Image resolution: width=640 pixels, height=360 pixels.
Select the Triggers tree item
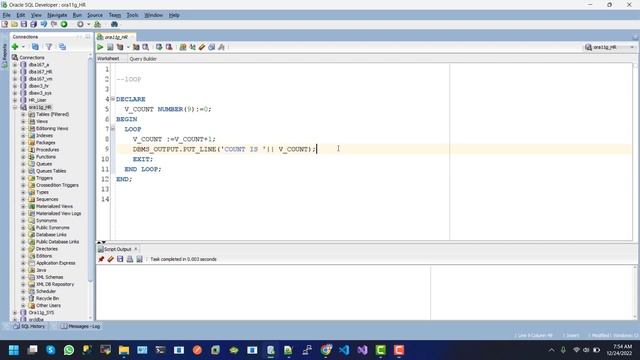44,178
